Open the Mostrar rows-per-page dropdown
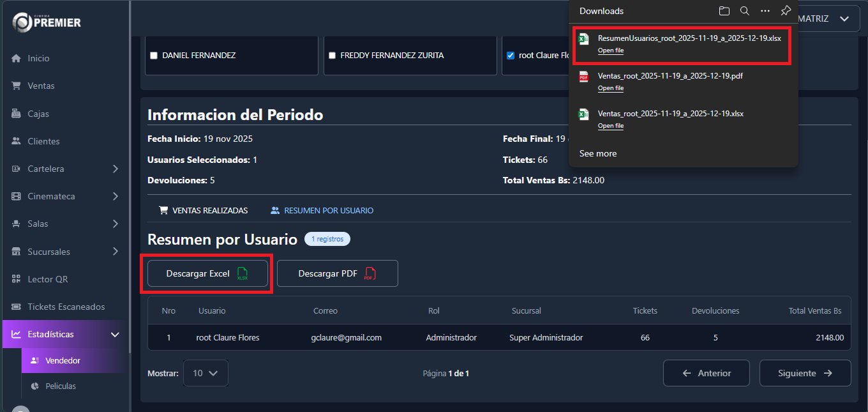Viewport: 868px width, 412px height. (205, 373)
